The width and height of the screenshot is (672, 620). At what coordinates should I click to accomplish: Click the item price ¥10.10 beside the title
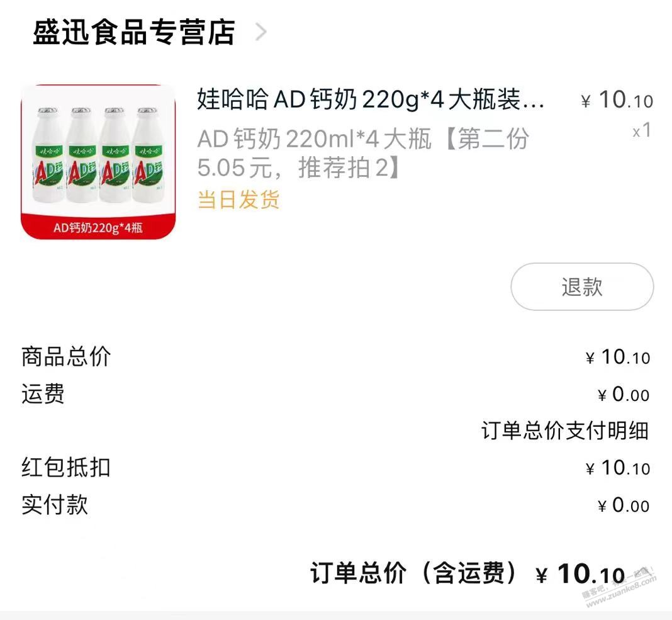click(617, 100)
